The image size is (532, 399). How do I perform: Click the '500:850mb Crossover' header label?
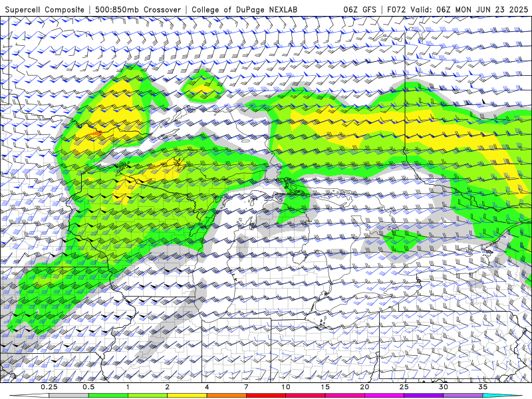pos(138,9)
